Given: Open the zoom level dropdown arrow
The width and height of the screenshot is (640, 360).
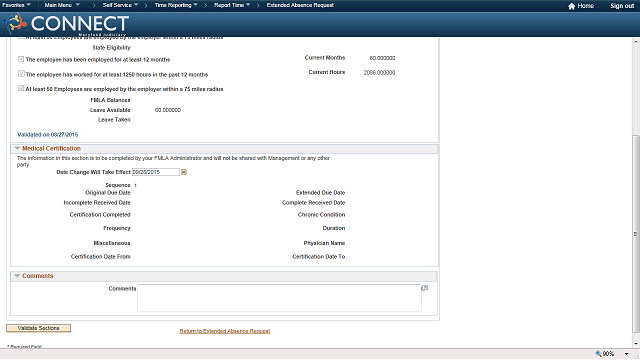Looking at the screenshot, I should click(627, 354).
